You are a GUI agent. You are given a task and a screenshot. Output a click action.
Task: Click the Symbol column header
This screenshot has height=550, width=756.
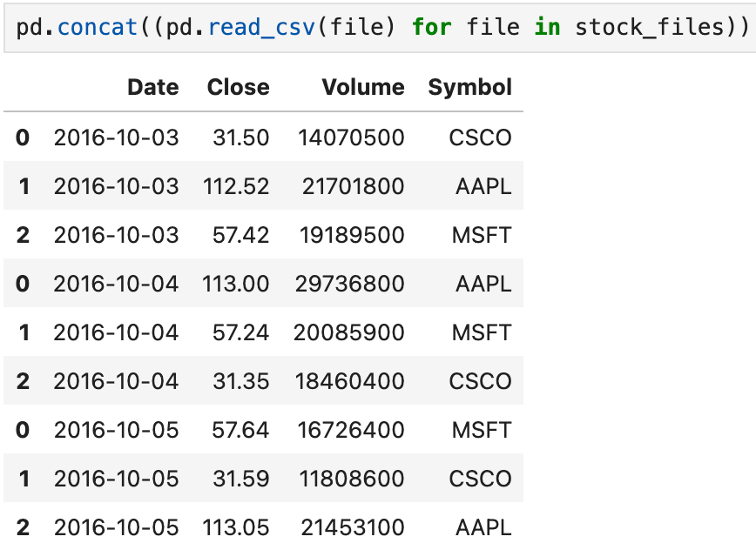click(x=469, y=88)
